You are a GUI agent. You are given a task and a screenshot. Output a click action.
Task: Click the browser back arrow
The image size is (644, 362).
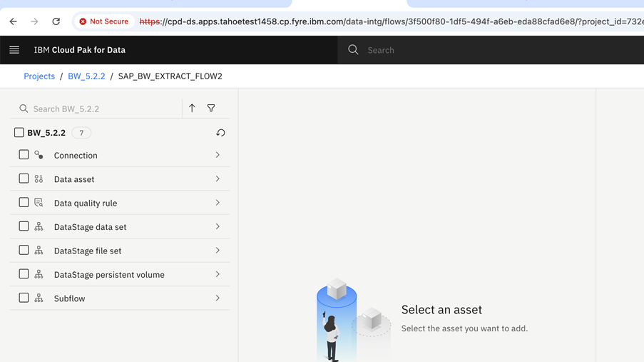coord(13,21)
